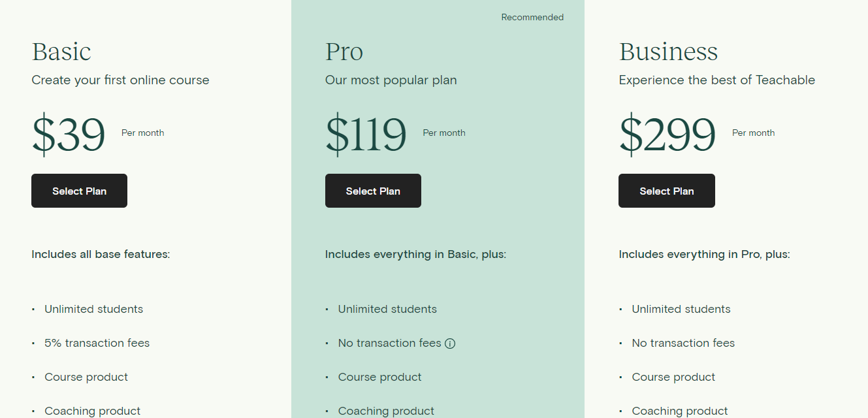The width and height of the screenshot is (868, 418).
Task: Click Unlimited students in the Pro column
Action: click(387, 309)
